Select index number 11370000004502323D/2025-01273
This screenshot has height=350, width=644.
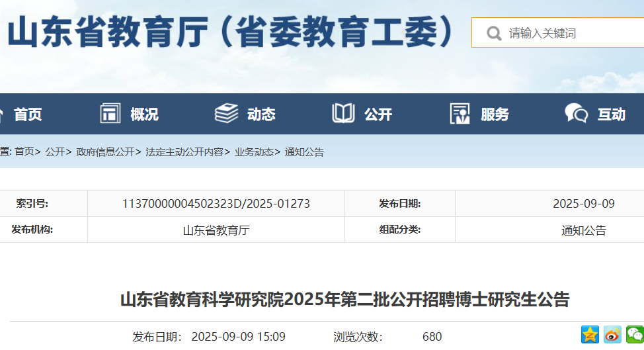coord(216,204)
